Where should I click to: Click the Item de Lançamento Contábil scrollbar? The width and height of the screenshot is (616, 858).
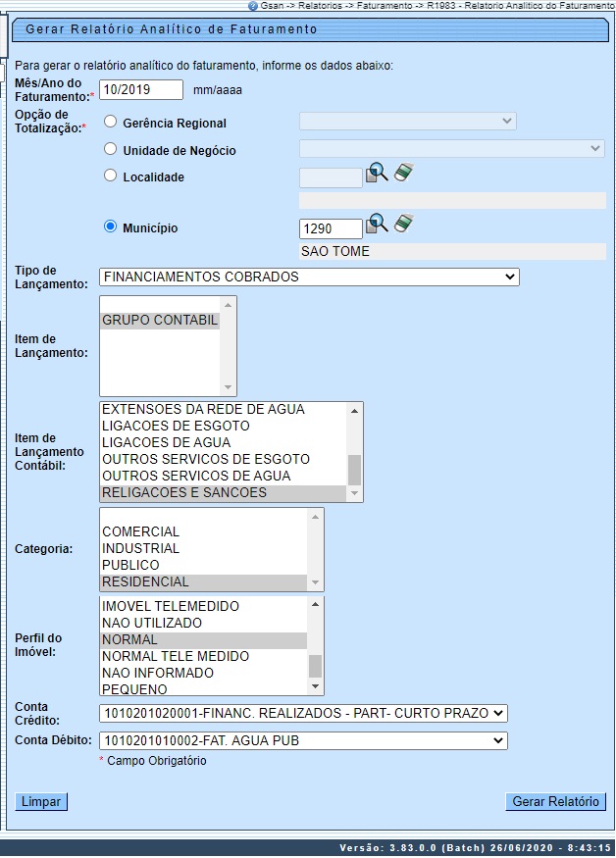point(355,451)
